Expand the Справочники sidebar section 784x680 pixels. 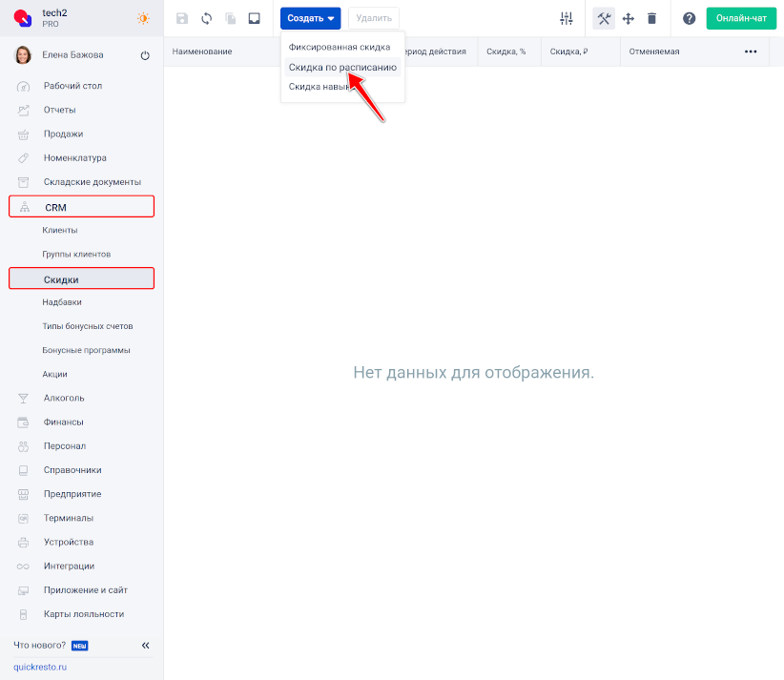point(72,470)
